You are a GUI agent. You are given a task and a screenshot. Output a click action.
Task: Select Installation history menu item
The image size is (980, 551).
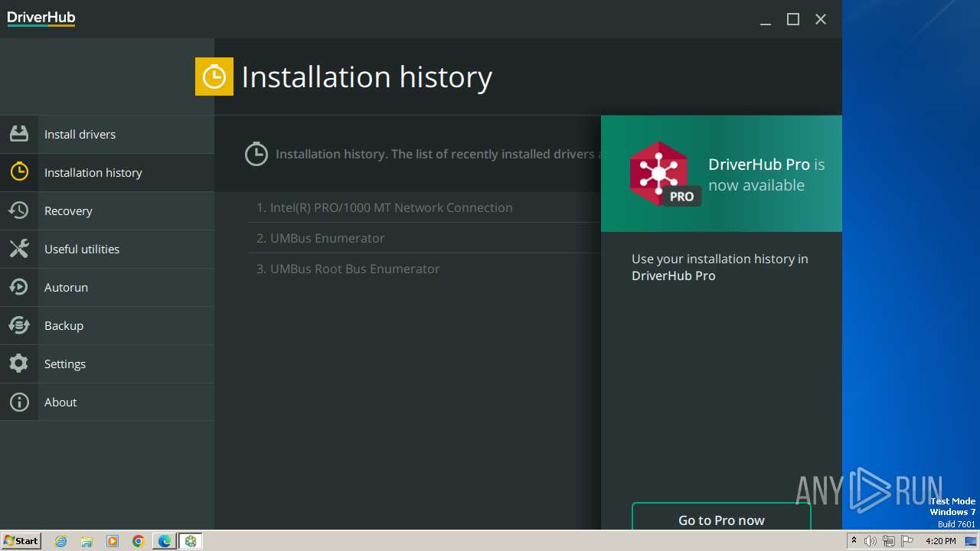click(x=107, y=172)
